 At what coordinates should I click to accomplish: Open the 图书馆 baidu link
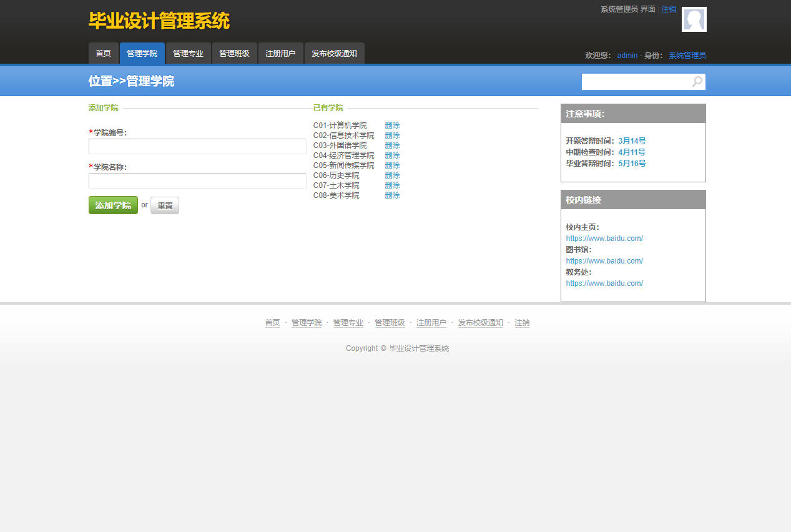(x=604, y=261)
